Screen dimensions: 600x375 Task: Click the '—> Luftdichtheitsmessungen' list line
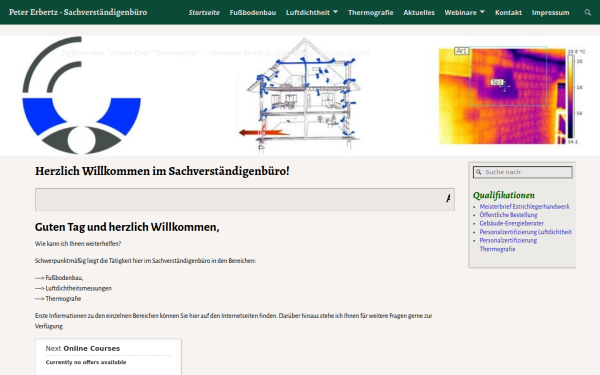[x=73, y=288]
